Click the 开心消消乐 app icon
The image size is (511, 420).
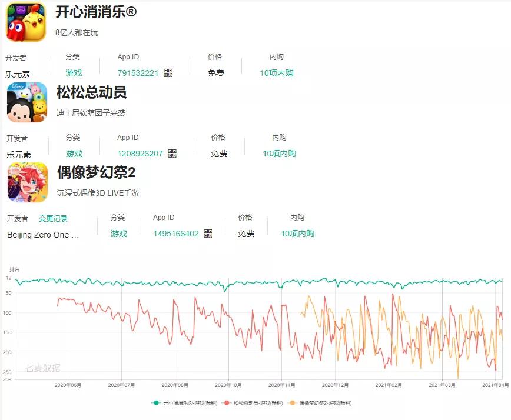click(x=25, y=22)
